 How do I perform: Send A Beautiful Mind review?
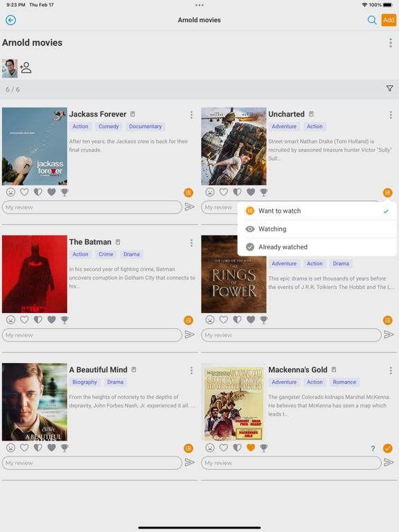[190, 463]
